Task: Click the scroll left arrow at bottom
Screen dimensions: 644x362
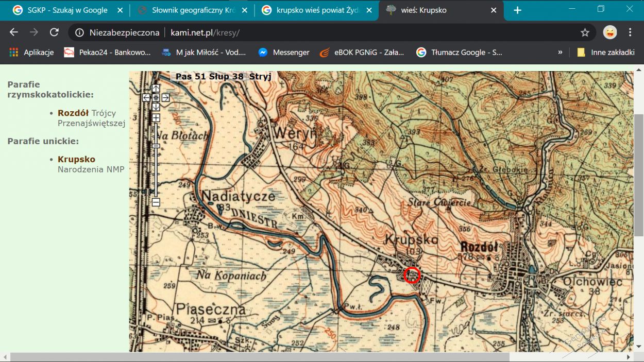Action: pyautogui.click(x=5, y=357)
